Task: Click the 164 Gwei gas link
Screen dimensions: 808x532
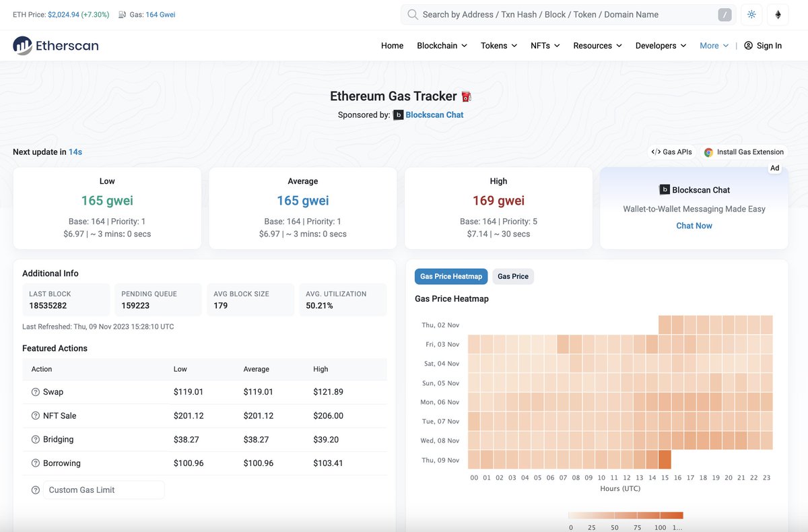Action: [160, 15]
